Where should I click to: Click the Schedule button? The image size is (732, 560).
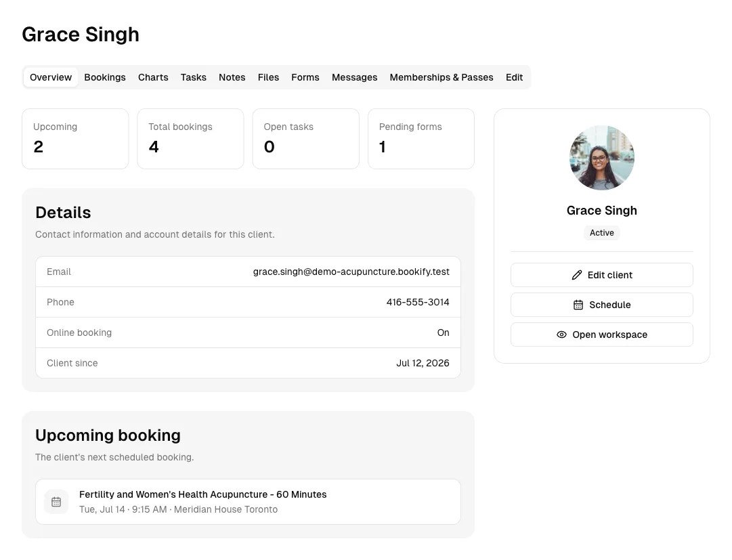coord(602,305)
